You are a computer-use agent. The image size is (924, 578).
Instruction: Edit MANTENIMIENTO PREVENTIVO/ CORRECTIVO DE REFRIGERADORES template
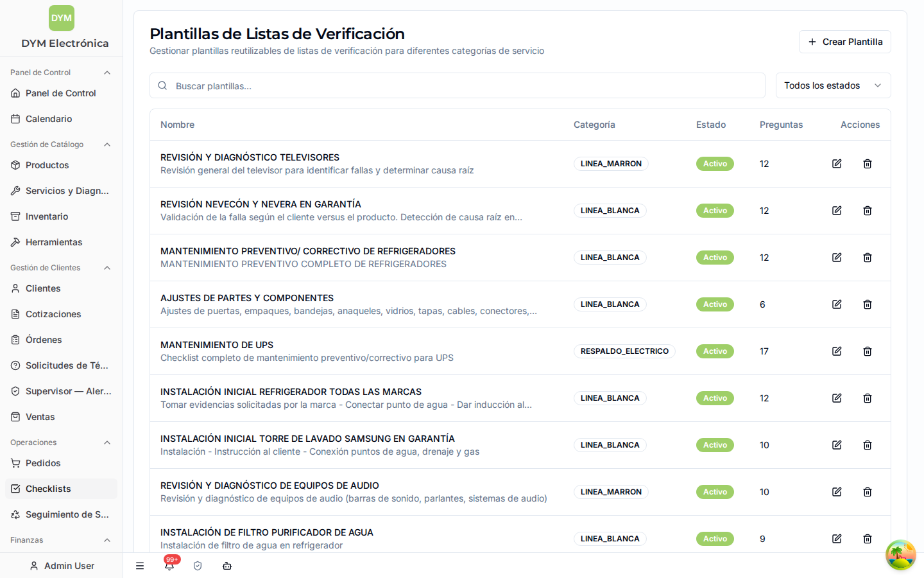click(x=837, y=258)
